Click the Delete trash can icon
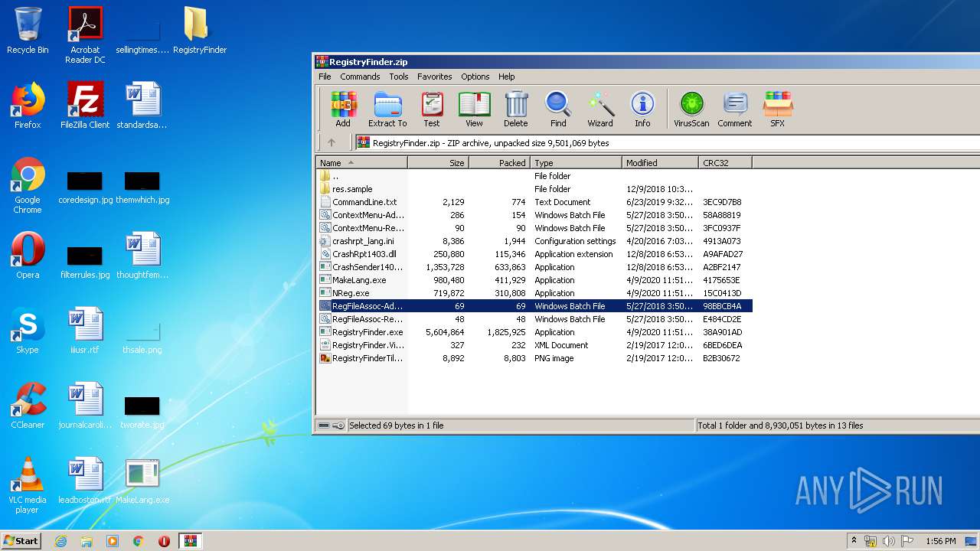Screen dimensions: 980x551 click(516, 109)
